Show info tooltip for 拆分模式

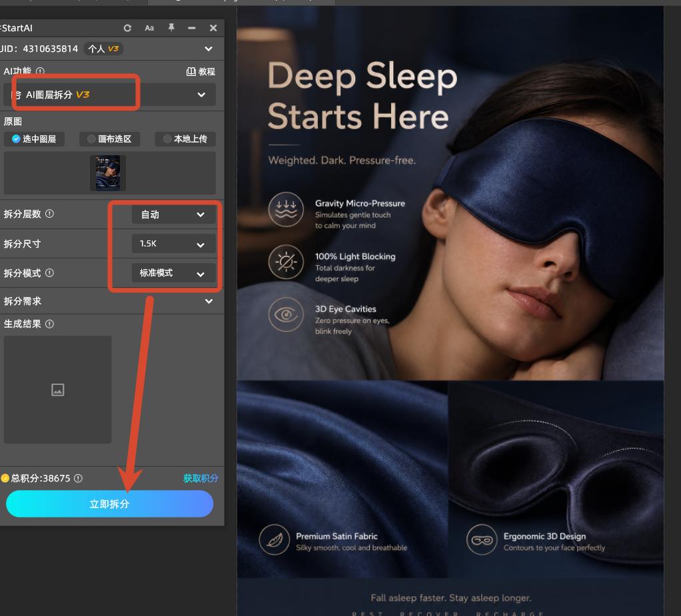(x=49, y=272)
